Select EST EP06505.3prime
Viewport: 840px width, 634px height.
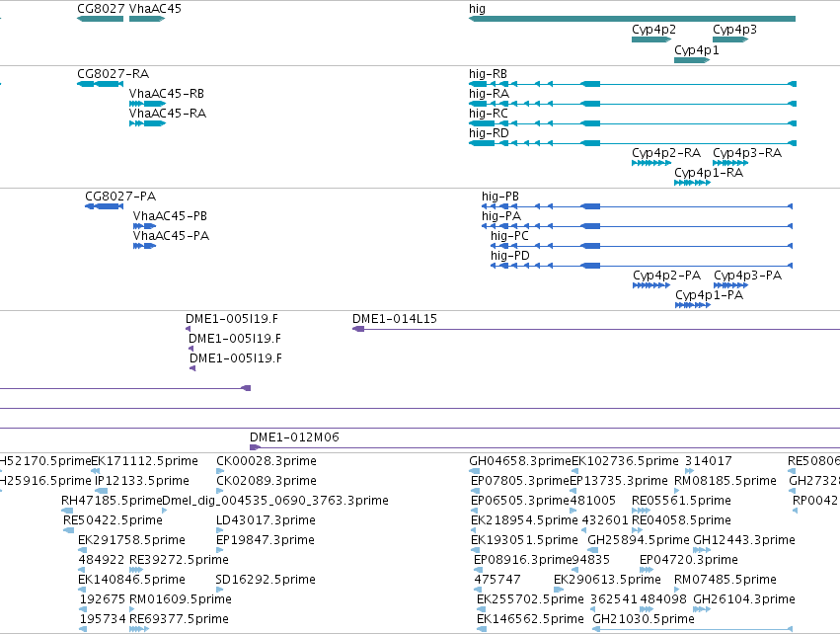coord(519,501)
